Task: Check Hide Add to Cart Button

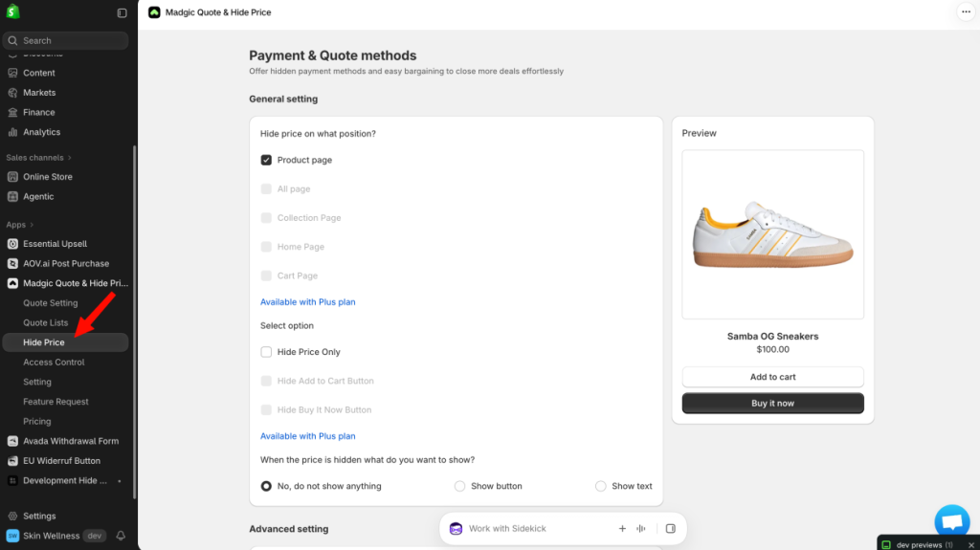Action: 266,381
